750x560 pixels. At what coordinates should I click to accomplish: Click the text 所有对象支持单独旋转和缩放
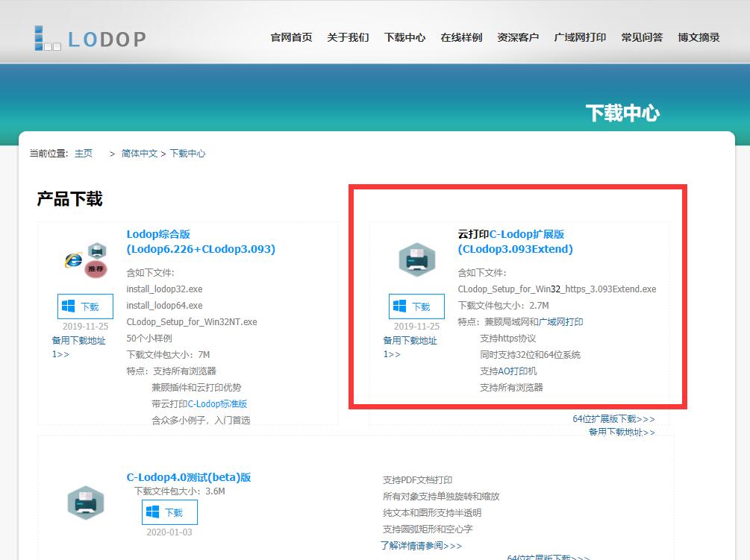pyautogui.click(x=441, y=497)
